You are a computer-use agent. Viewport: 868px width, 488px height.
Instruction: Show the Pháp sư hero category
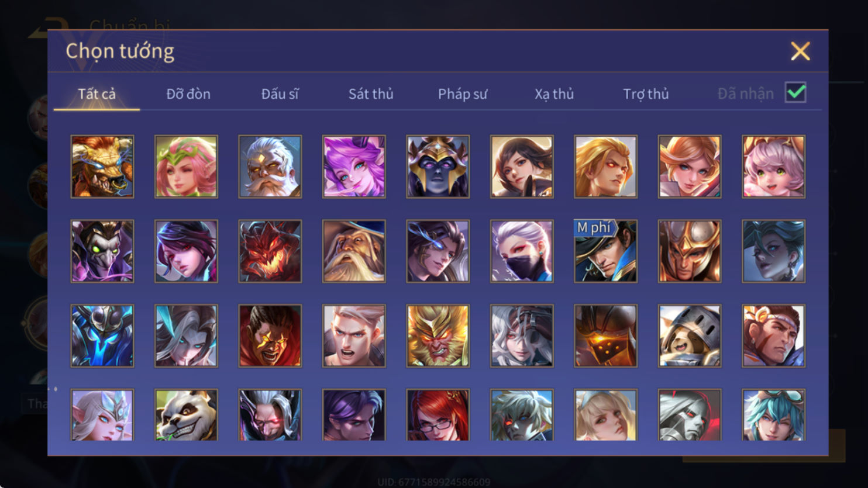coord(463,94)
